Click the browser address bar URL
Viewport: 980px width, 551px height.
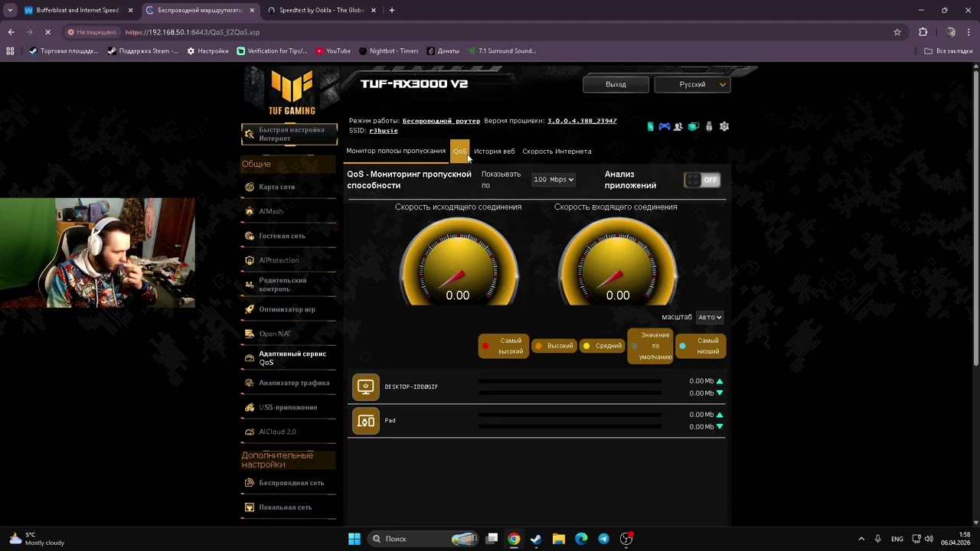point(192,32)
